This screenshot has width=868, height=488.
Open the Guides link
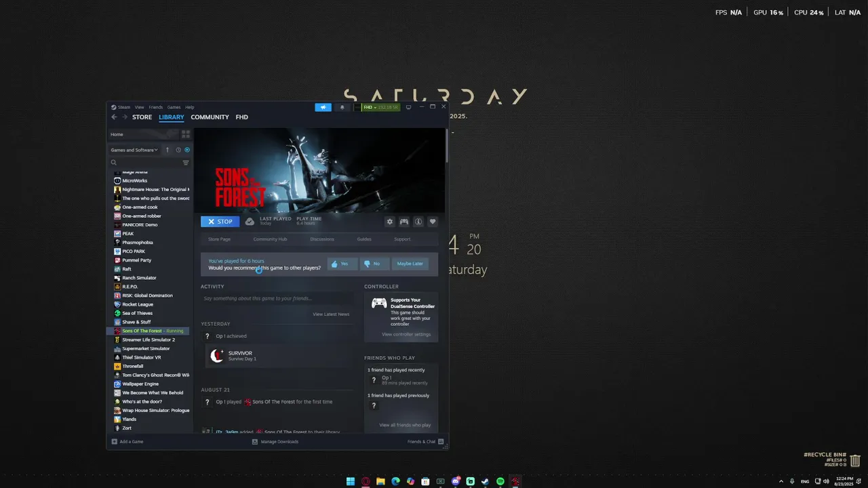[364, 239]
